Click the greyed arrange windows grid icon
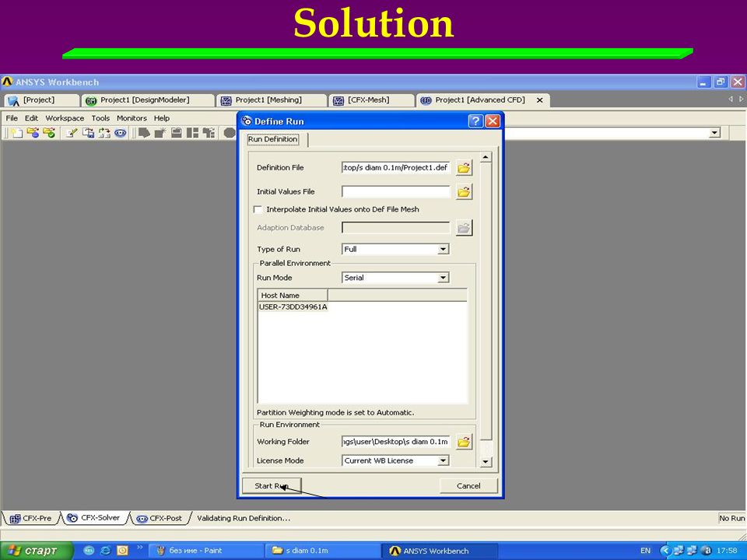This screenshot has height=560, width=747. (x=192, y=133)
